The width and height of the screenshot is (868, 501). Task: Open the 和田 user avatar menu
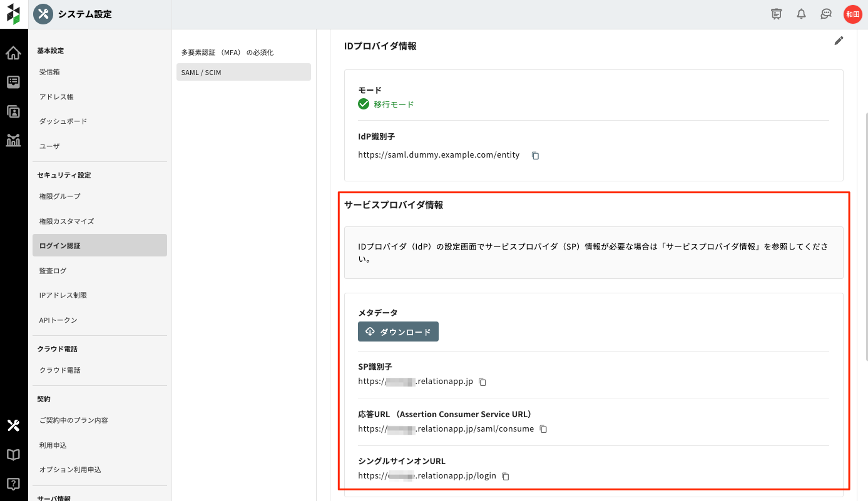pyautogui.click(x=852, y=14)
